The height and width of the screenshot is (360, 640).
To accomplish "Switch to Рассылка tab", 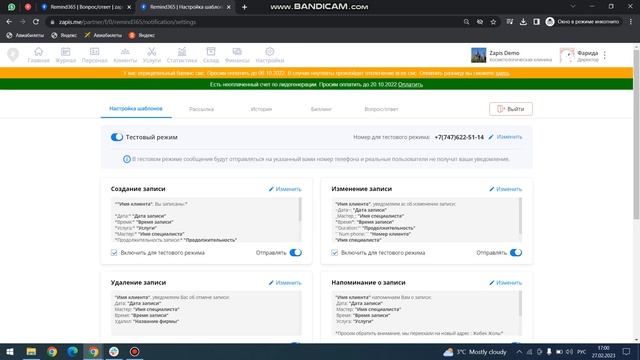I will (201, 109).
